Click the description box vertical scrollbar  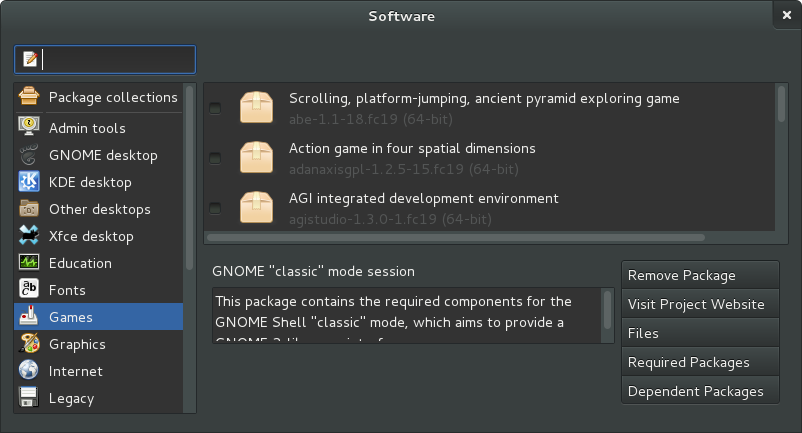coord(607,310)
